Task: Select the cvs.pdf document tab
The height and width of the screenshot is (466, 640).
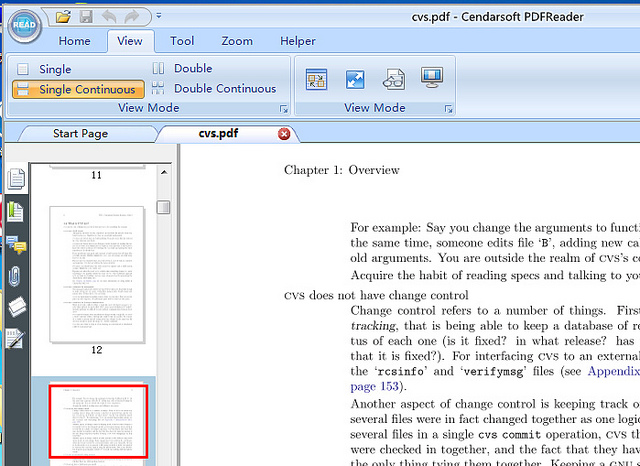Action: (x=218, y=133)
